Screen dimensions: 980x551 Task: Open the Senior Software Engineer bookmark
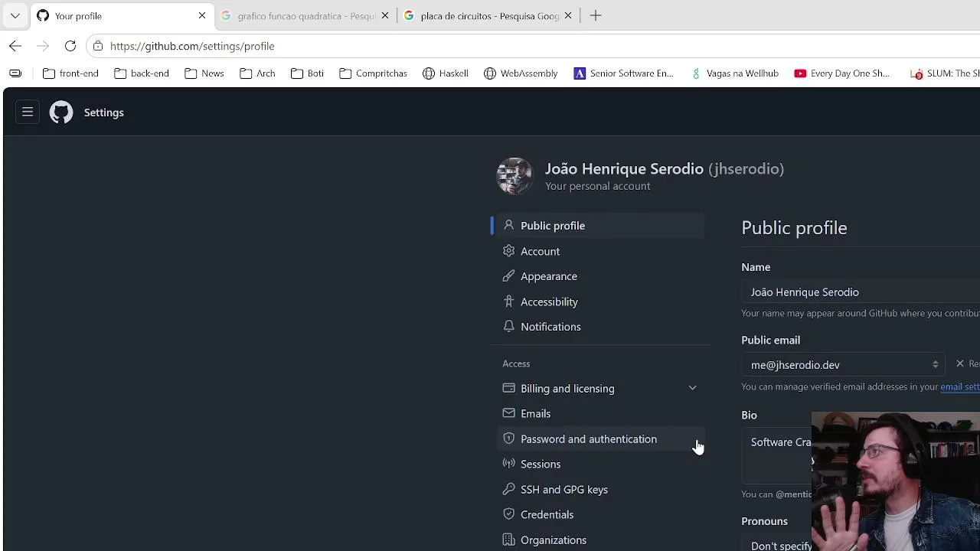tap(624, 73)
